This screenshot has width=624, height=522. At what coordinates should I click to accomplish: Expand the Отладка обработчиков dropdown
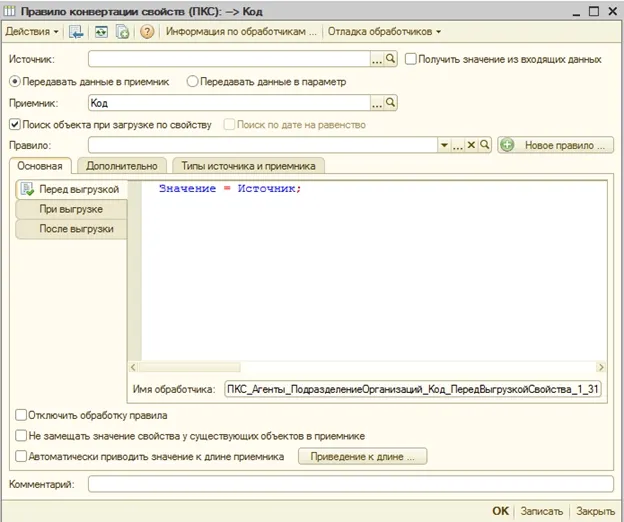tap(384, 31)
